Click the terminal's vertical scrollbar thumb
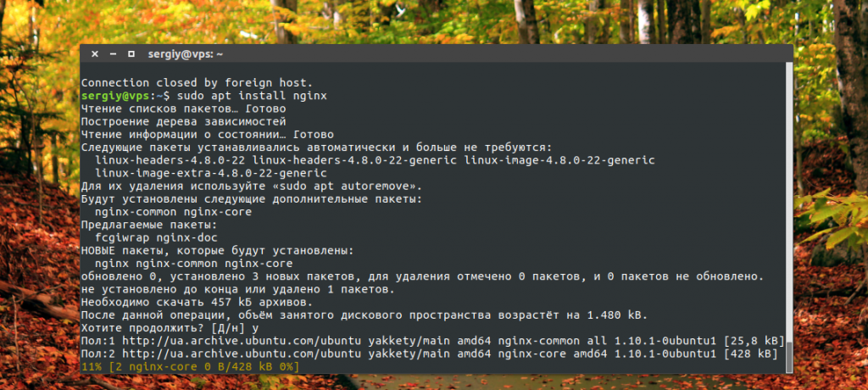This screenshot has height=390, width=868. click(789, 354)
